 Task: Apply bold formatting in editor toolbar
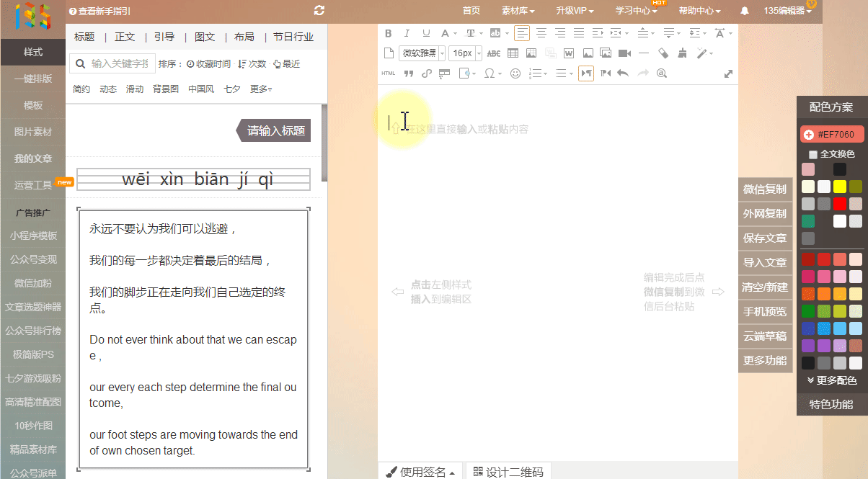388,33
